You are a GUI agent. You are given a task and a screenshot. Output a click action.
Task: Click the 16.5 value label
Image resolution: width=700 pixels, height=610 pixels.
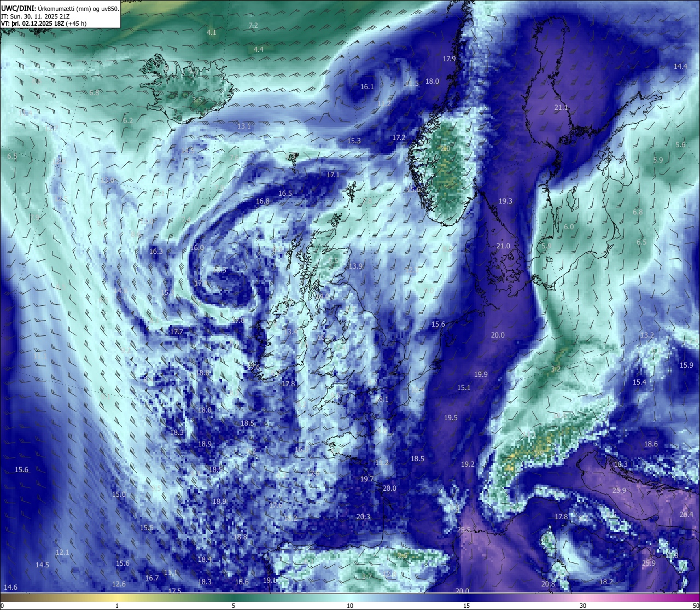point(285,193)
